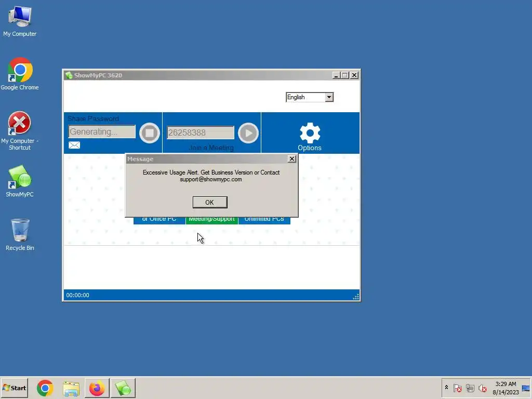Open the network tray icon
The height and width of the screenshot is (399, 532).
(470, 388)
